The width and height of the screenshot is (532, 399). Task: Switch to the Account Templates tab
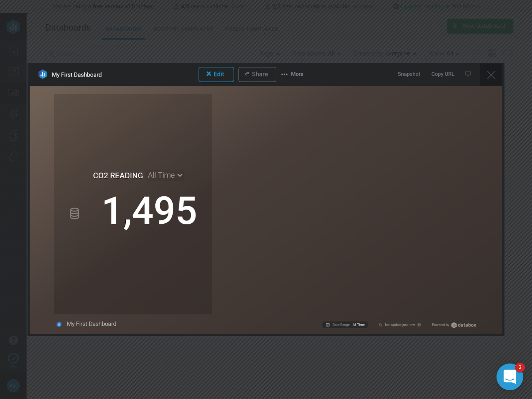[x=183, y=29]
